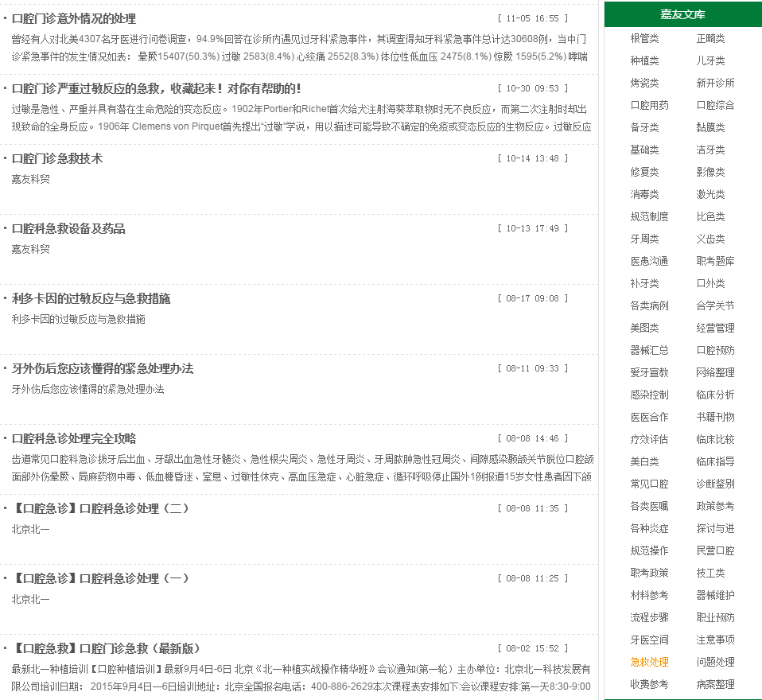Viewport: 762px width, 700px height.
Task: Go to 种植类 category
Action: pos(644,60)
